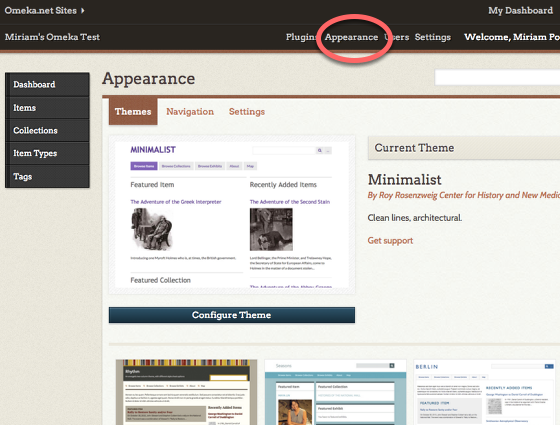Screen dimensions: 560x425
Task: Click the Minimalist theme name heading
Action: (405, 179)
